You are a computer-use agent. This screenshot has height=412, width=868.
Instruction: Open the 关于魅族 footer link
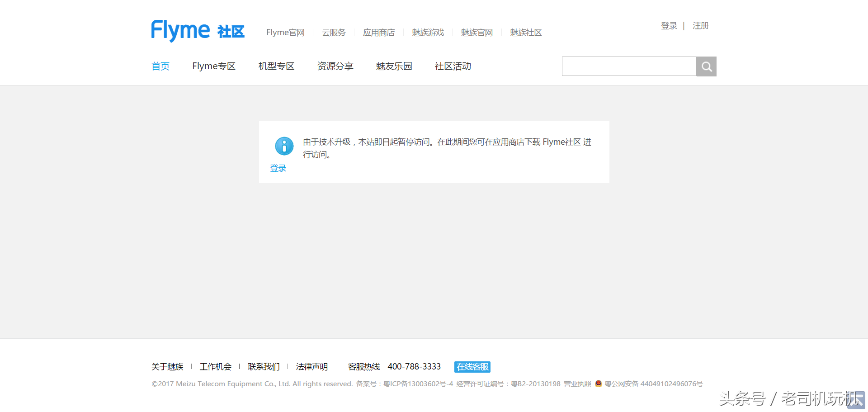(167, 367)
